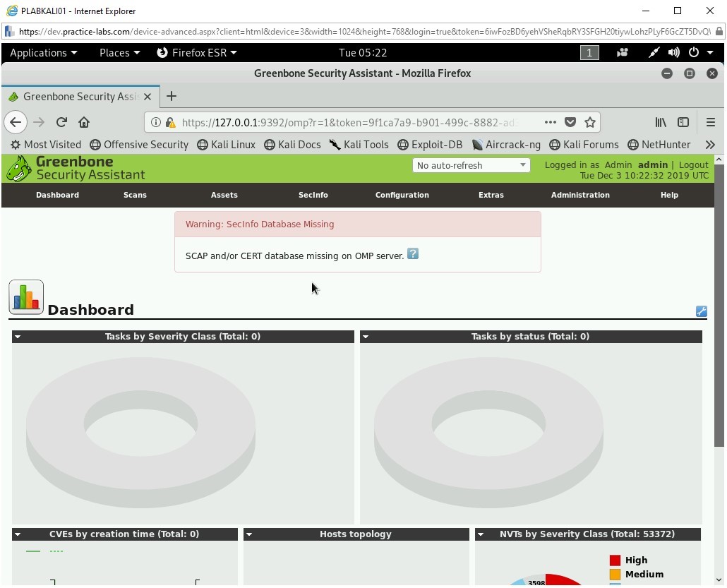The height and width of the screenshot is (588, 727).
Task: Click the Kali power icon
Action: click(x=694, y=52)
